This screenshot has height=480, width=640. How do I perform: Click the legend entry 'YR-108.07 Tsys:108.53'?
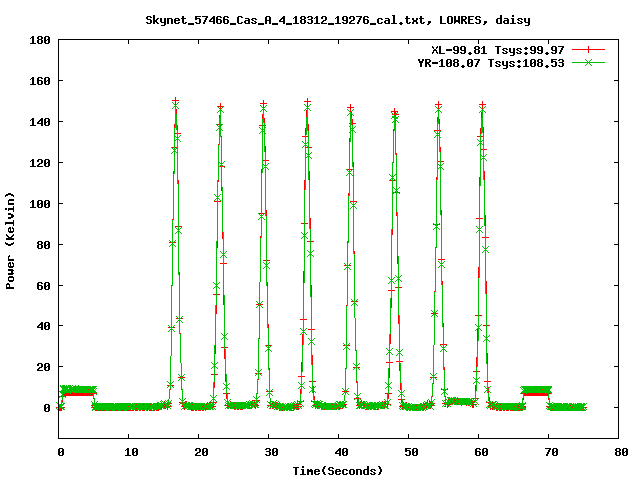tap(491, 63)
